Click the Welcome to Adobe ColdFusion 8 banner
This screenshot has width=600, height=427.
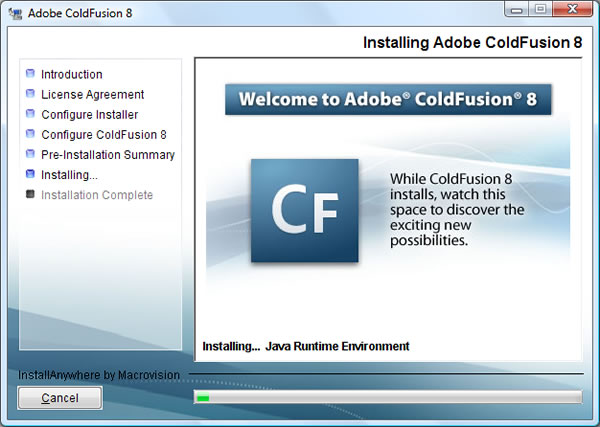tap(388, 99)
